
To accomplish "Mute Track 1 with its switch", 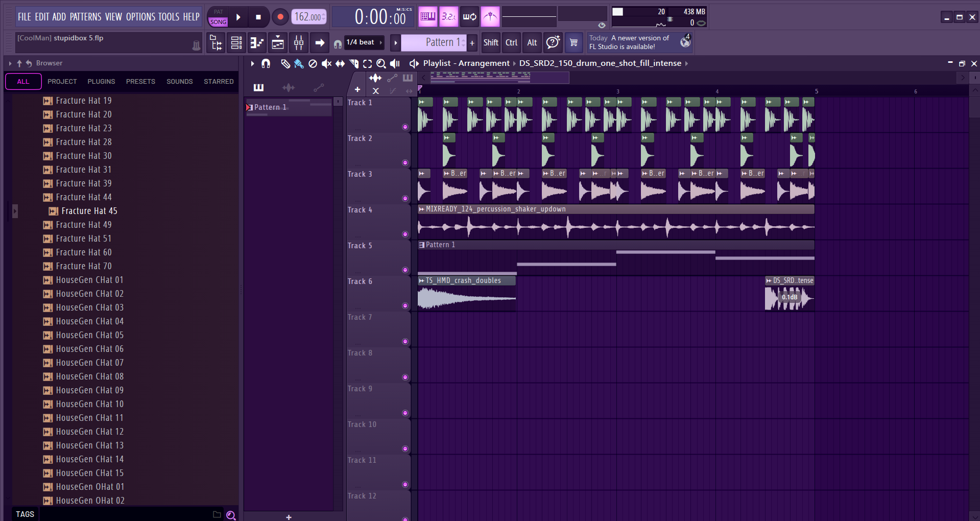I will click(x=405, y=127).
